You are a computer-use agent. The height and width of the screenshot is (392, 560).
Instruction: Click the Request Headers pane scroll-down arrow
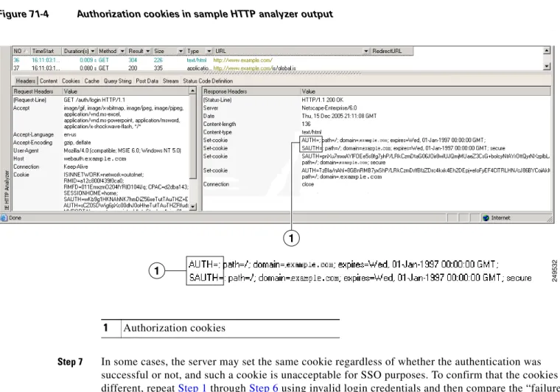pyautogui.click(x=193, y=207)
